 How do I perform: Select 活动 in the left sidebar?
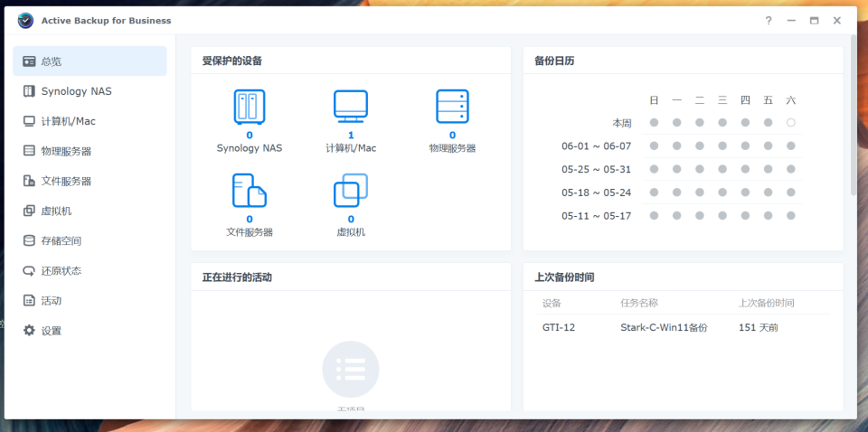pyautogui.click(x=52, y=300)
